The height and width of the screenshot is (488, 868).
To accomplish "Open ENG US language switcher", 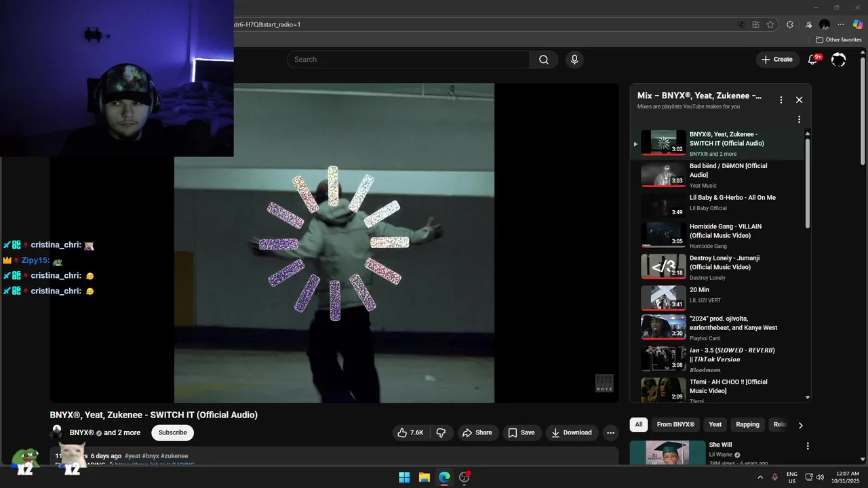I will tap(791, 477).
